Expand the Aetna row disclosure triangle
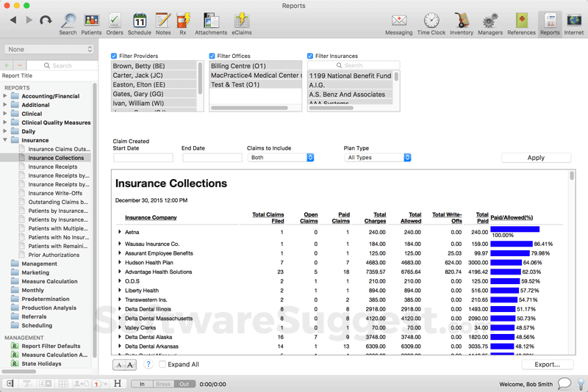The height and width of the screenshot is (392, 588). 120,232
